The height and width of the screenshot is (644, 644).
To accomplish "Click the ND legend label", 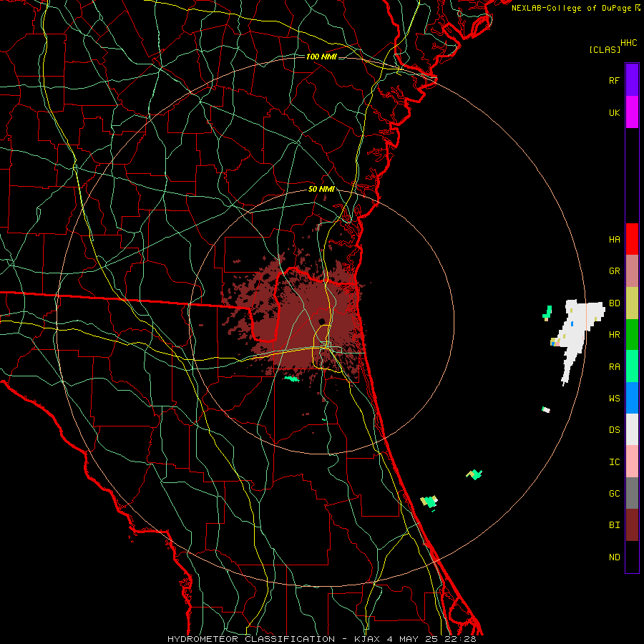I will pos(614,557).
